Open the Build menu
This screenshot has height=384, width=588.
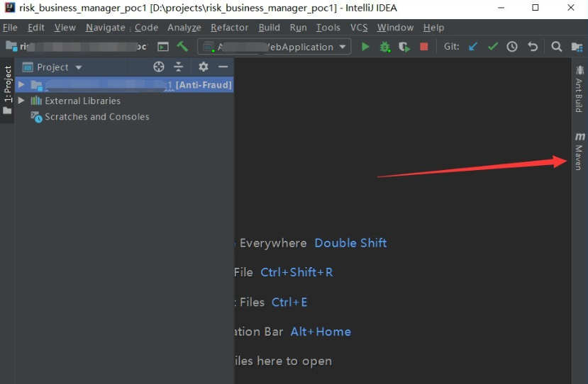270,28
